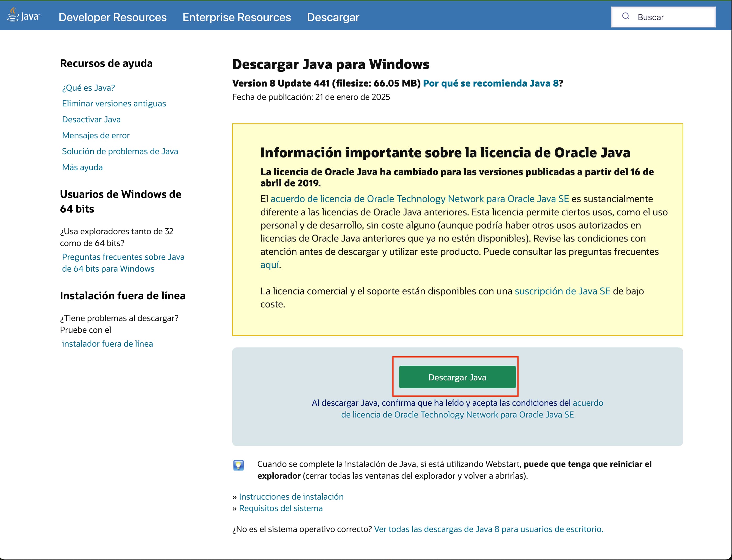732x560 pixels.
Task: Click the aquí FAQ link
Action: 269,265
